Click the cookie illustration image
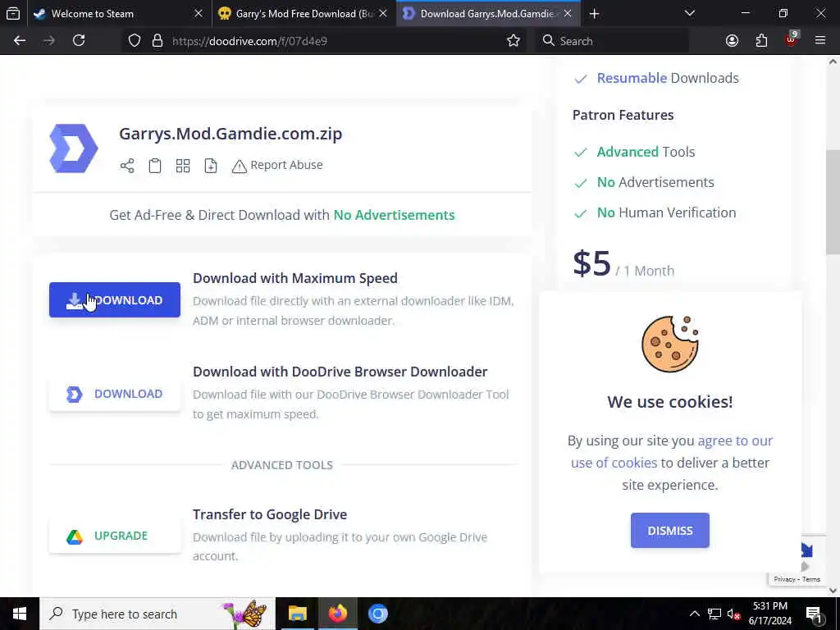Image resolution: width=840 pixels, height=630 pixels. click(x=670, y=344)
